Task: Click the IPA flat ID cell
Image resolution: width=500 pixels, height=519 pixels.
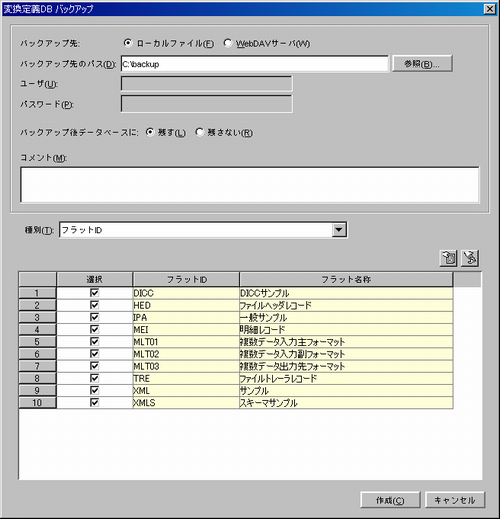Action: coord(186,317)
